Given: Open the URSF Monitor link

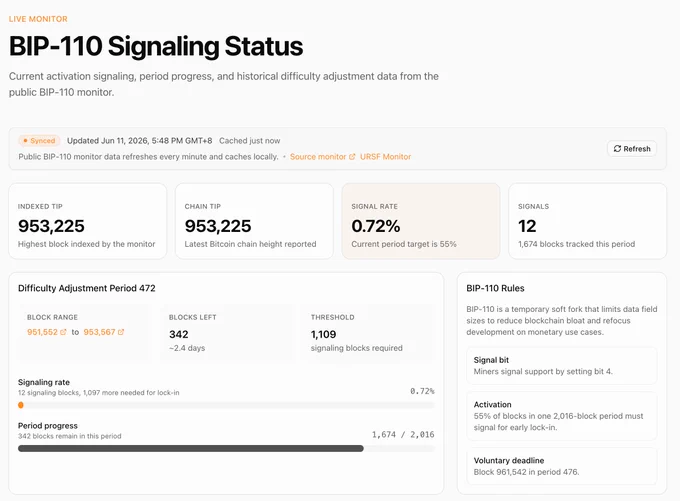Looking at the screenshot, I should [x=385, y=157].
